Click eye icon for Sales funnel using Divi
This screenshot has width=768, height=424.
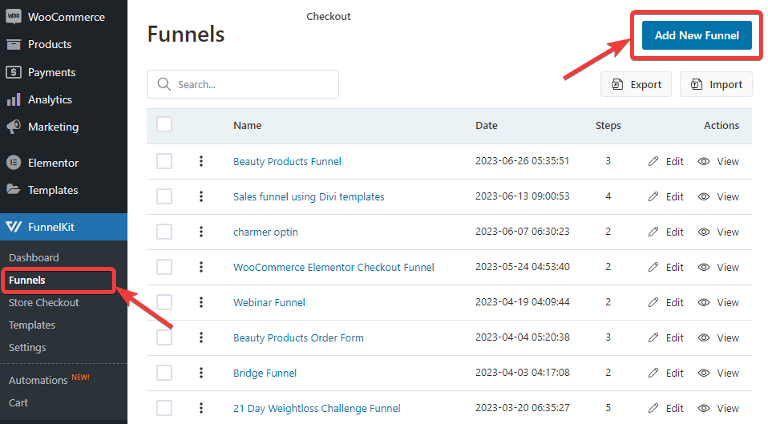coord(704,196)
